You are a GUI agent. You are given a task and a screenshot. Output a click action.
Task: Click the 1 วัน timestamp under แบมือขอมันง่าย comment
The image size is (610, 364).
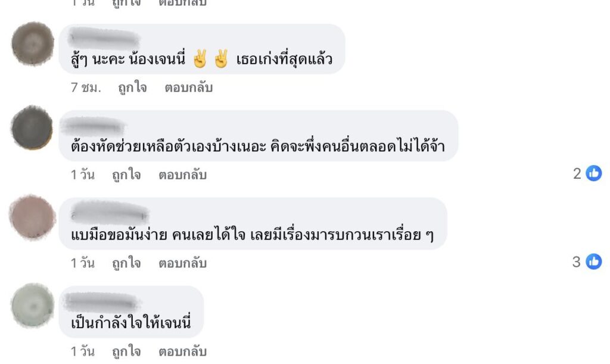pos(82,263)
